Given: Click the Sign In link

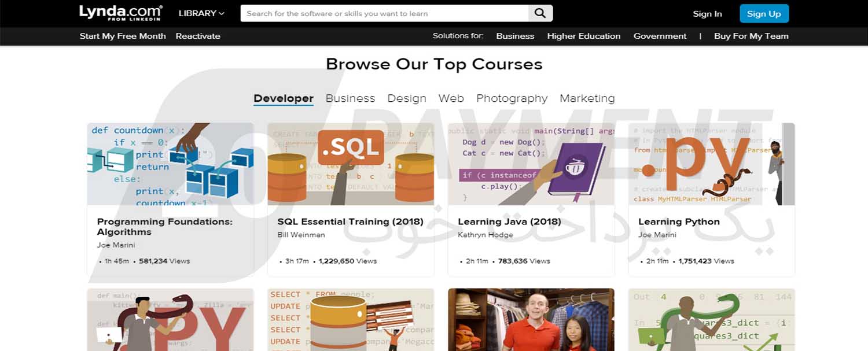Looking at the screenshot, I should [x=707, y=14].
